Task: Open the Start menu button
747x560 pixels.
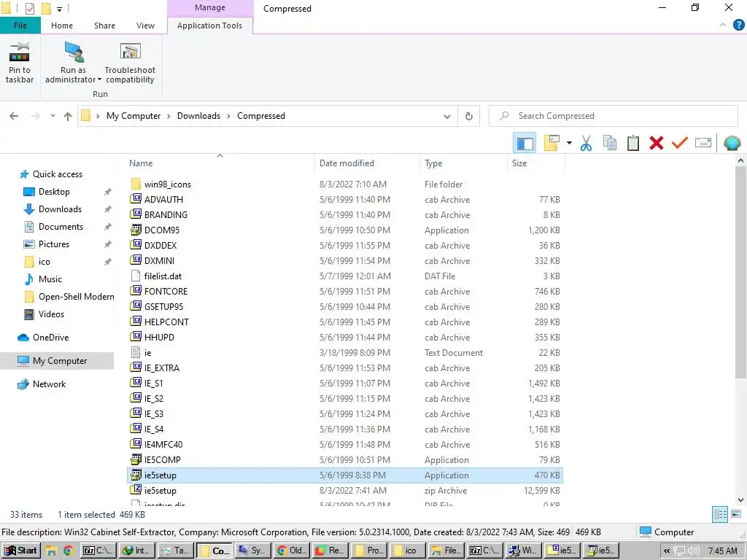Action: pos(21,551)
